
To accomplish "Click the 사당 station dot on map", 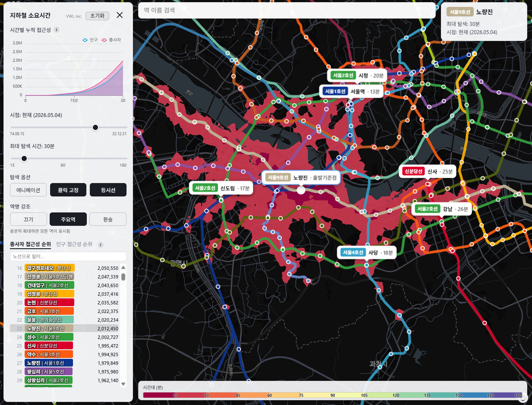I will 366,265.
